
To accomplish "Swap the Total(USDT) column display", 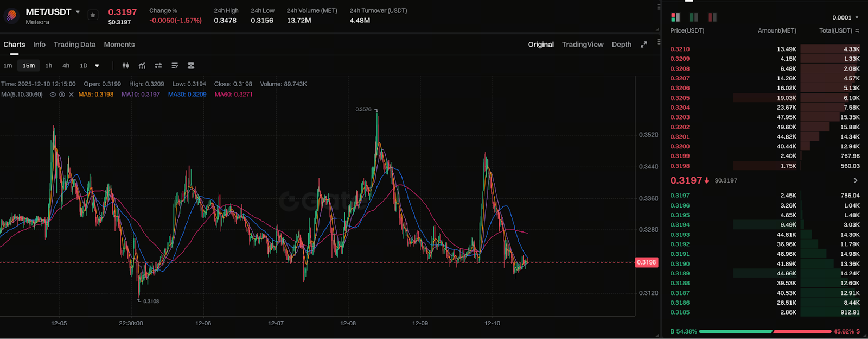I will [x=857, y=31].
